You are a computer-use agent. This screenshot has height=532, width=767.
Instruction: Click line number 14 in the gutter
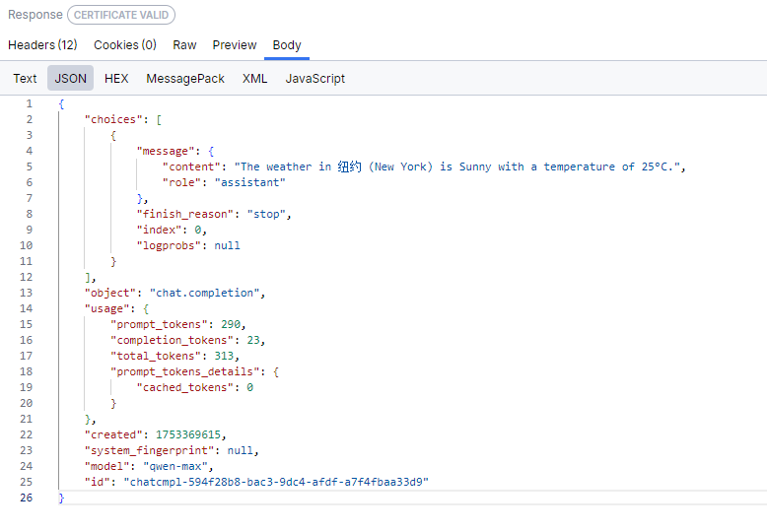(x=27, y=308)
